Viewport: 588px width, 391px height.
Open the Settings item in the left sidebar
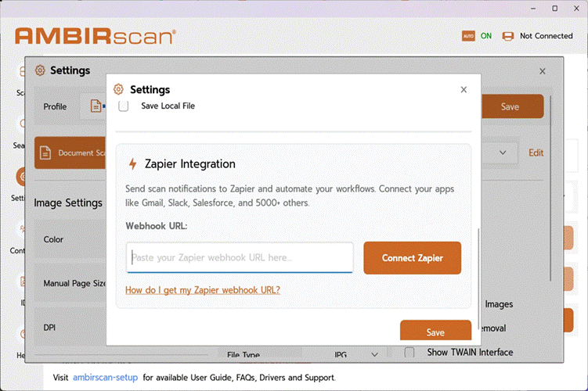[x=20, y=184]
